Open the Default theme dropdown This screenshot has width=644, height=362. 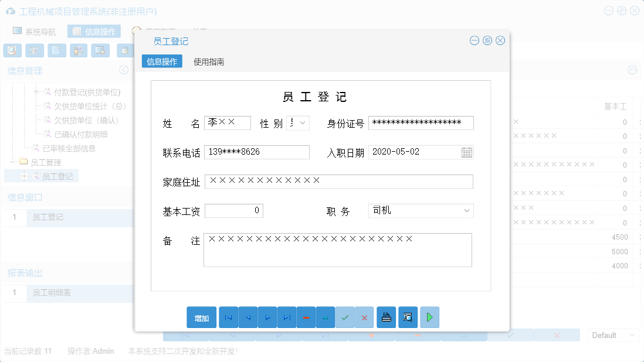click(613, 334)
